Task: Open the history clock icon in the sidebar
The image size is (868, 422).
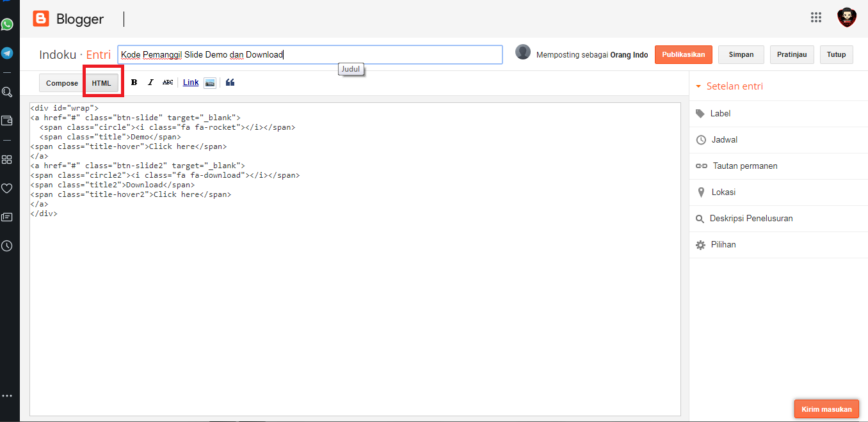Action: pyautogui.click(x=7, y=246)
